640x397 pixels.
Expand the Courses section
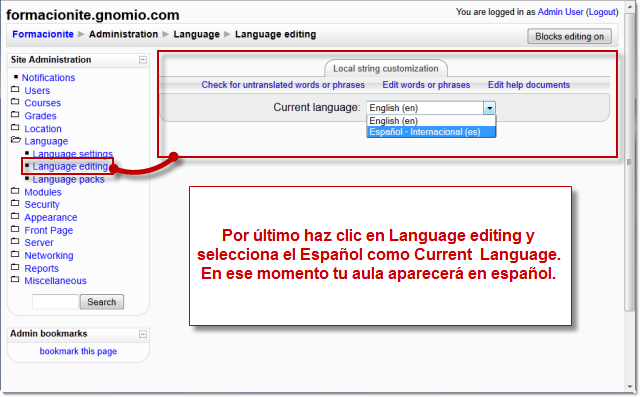click(42, 103)
